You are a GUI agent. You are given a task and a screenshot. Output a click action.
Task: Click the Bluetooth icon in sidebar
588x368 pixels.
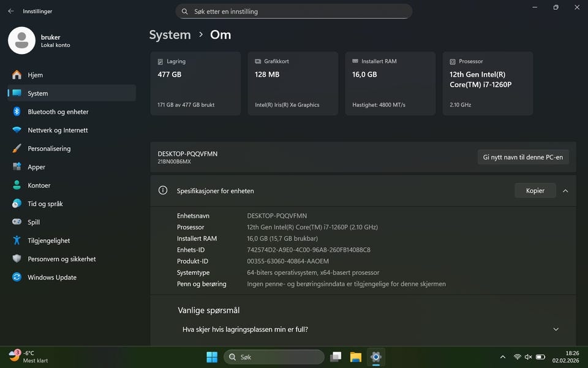(17, 112)
